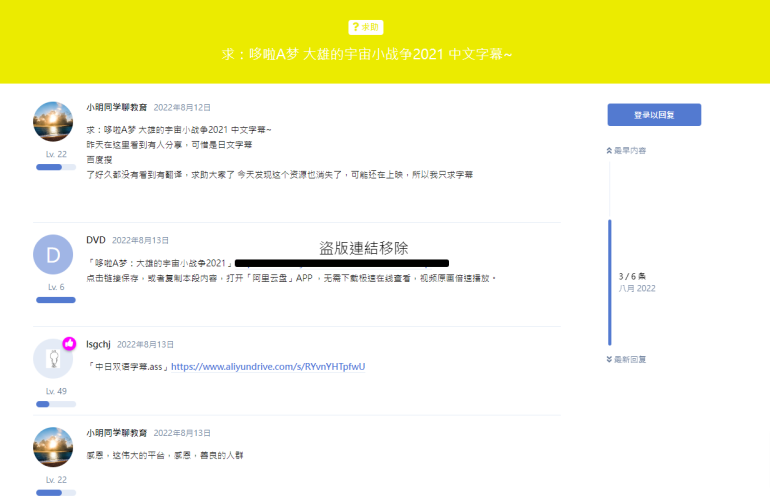This screenshot has width=770, height=499.
Task: Open lsgchj user avatar
Action: 53,359
